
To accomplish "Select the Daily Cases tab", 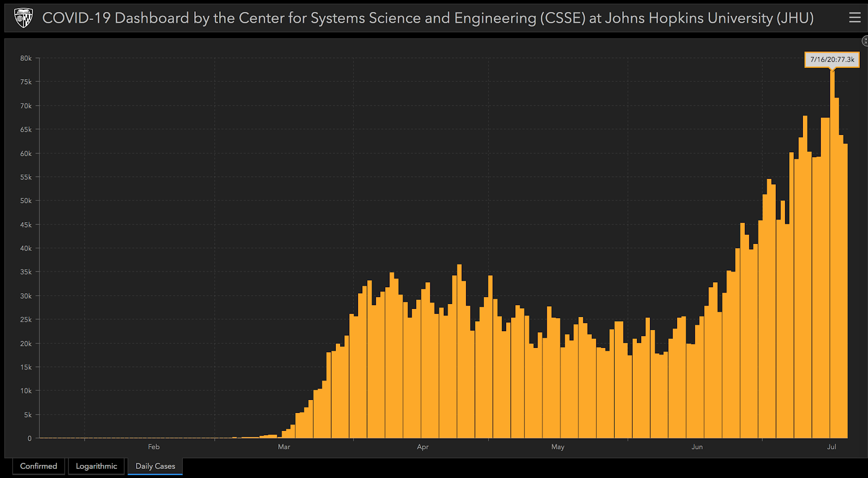I will coord(155,466).
